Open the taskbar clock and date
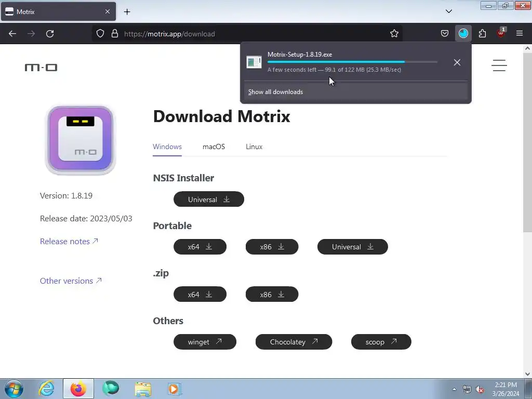This screenshot has height=399, width=532. click(x=506, y=389)
